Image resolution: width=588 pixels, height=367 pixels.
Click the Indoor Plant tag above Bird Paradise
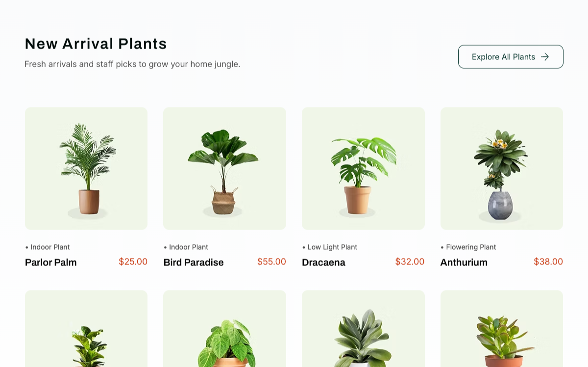tap(186, 247)
